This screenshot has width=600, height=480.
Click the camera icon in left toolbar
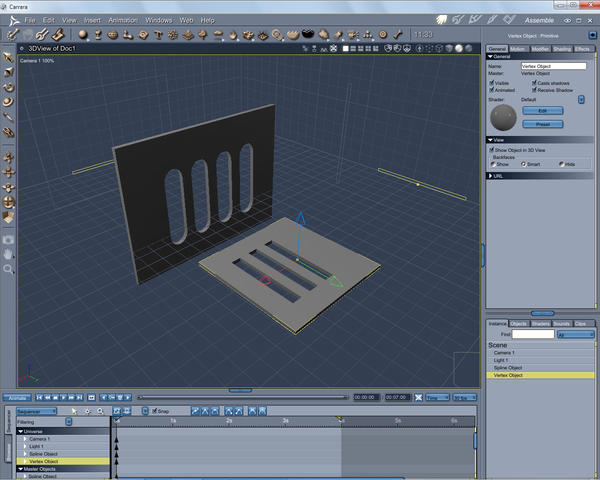point(8,239)
